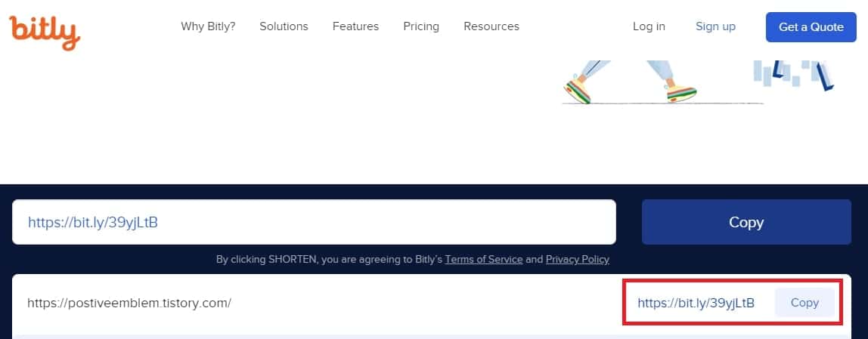Open the Terms of Service link

pyautogui.click(x=484, y=259)
